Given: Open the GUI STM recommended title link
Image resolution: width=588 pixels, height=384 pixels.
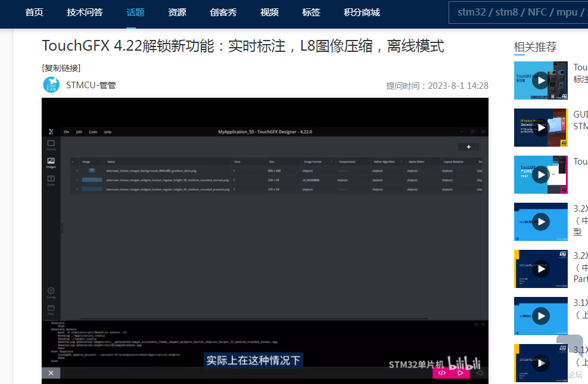Looking at the screenshot, I should (x=580, y=120).
